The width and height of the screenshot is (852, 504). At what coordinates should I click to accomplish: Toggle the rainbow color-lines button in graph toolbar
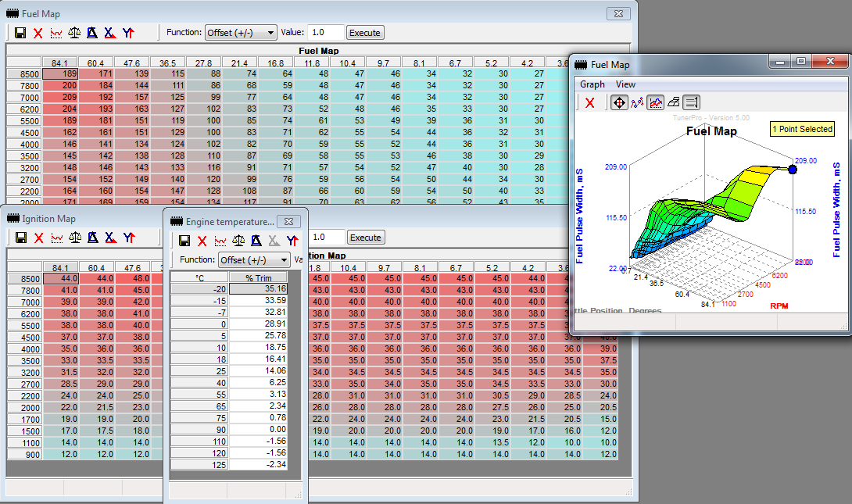691,102
